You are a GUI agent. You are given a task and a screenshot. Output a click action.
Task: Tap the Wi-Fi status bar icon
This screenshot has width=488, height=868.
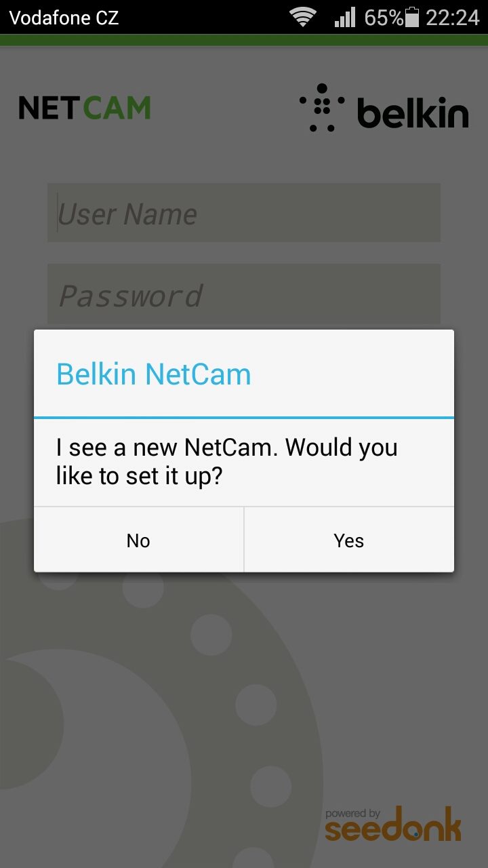click(304, 17)
